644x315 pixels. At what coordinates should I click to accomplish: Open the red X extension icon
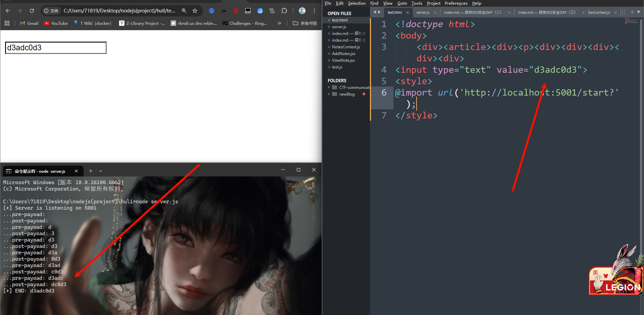coord(236,11)
